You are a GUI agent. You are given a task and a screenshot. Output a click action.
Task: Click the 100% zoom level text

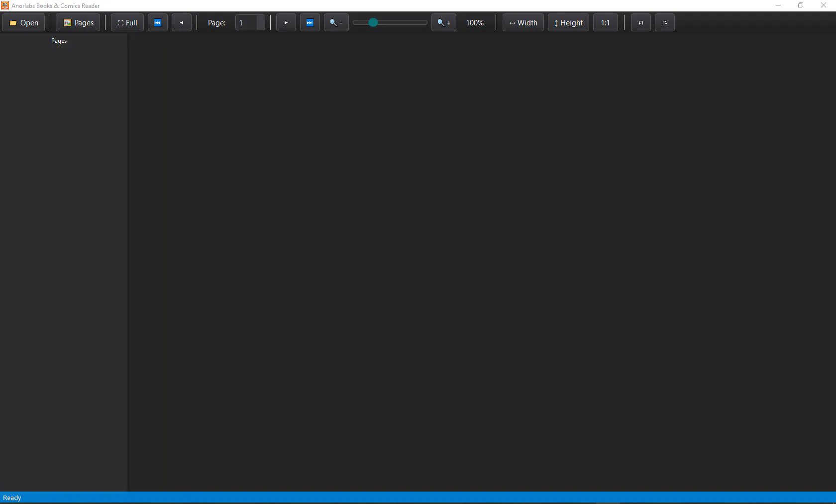click(x=475, y=23)
